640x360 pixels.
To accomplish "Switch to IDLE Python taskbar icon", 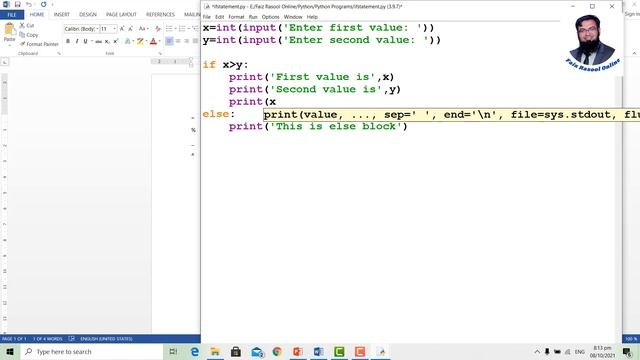I will [381, 351].
